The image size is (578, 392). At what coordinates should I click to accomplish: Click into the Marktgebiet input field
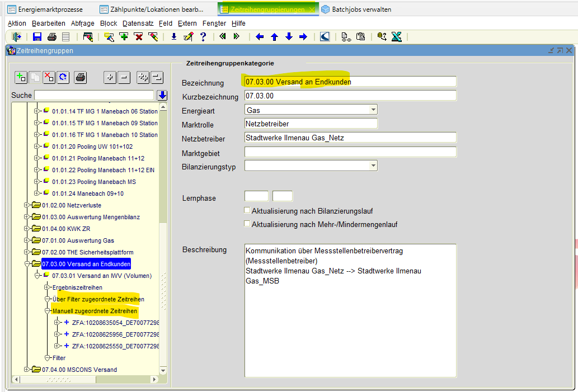[x=350, y=152]
